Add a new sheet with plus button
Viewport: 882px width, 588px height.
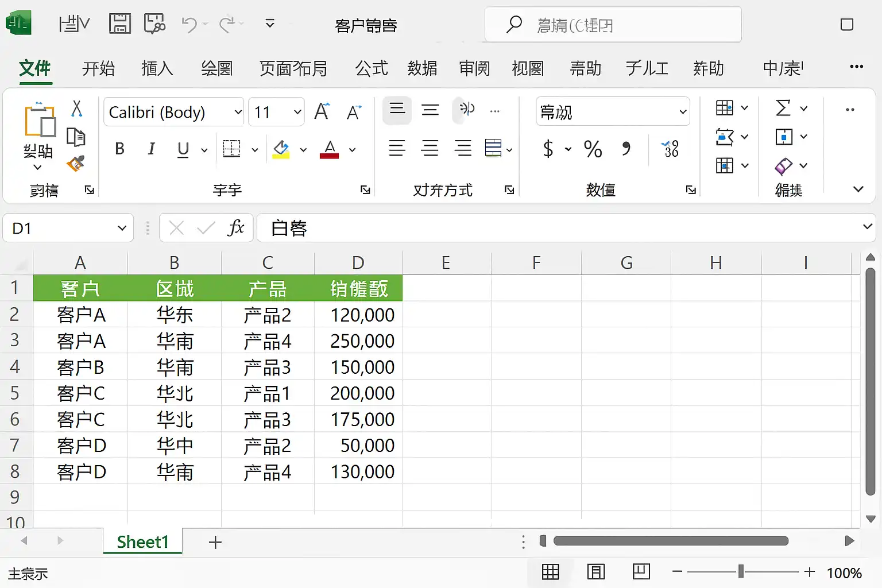click(x=215, y=542)
